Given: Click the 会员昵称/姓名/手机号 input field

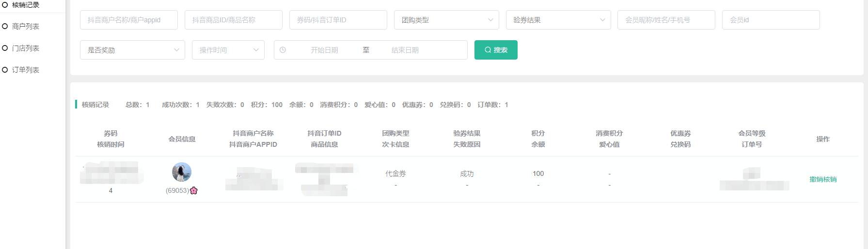Looking at the screenshot, I should point(666,20).
